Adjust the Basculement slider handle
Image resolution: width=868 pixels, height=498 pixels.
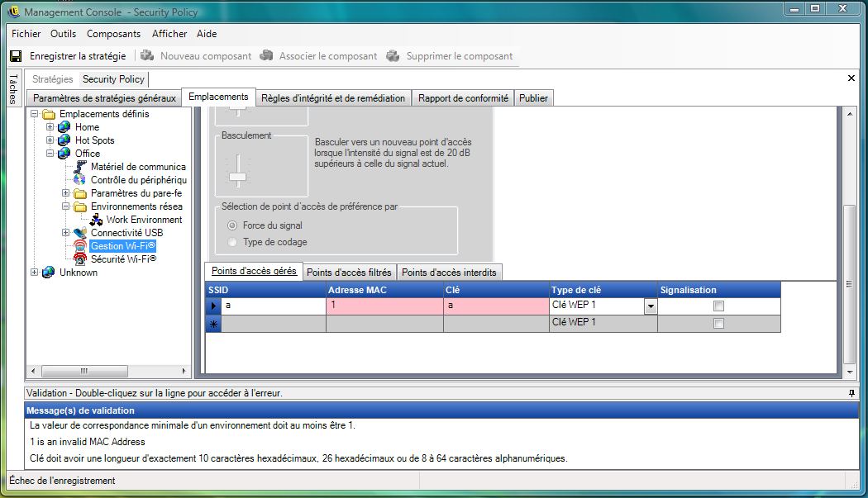coord(238,176)
